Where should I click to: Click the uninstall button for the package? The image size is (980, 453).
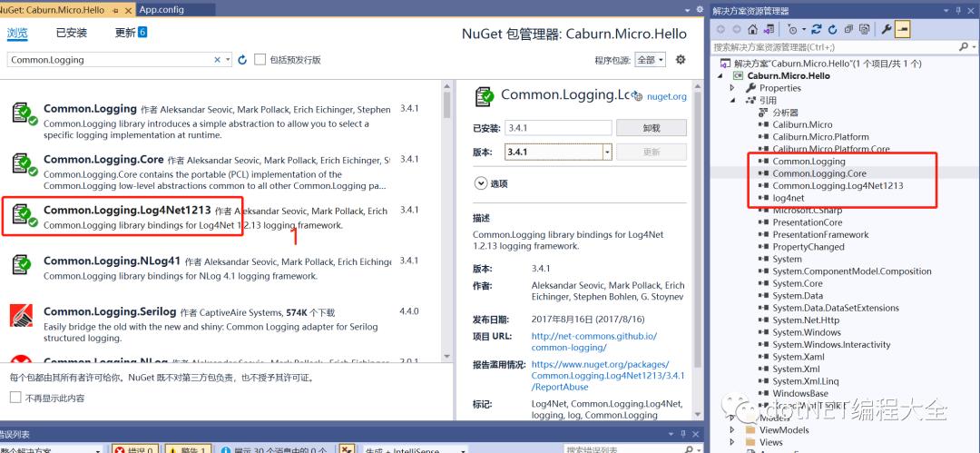[652, 128]
